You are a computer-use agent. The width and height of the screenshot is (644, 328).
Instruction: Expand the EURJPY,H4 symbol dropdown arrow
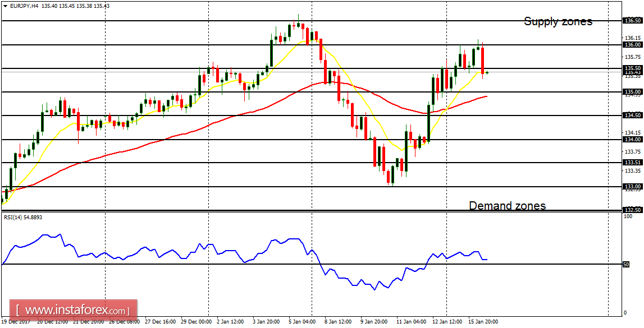coord(5,6)
